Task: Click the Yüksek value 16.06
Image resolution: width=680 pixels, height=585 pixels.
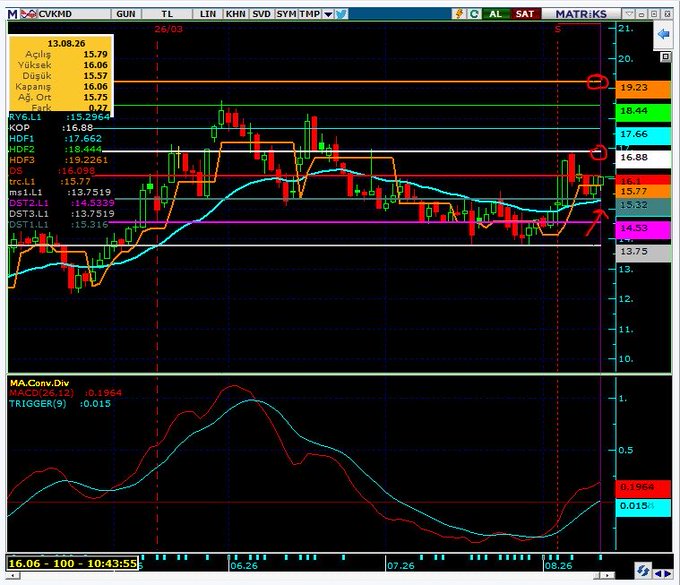Action: click(95, 65)
